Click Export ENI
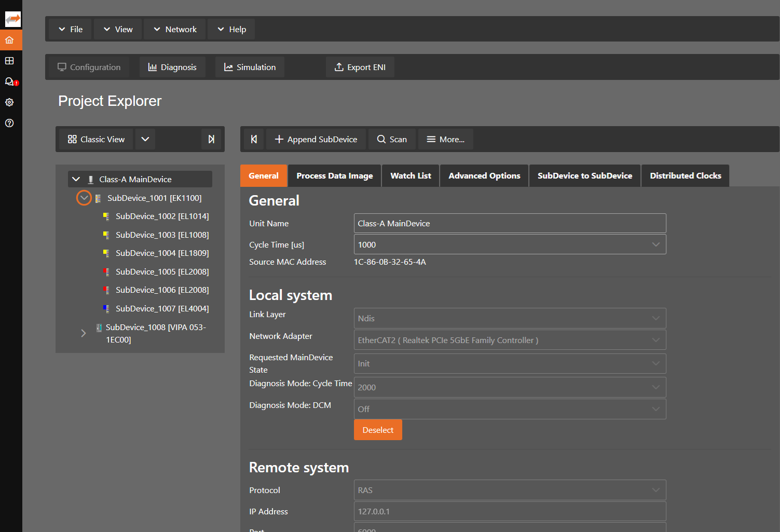 [360, 67]
